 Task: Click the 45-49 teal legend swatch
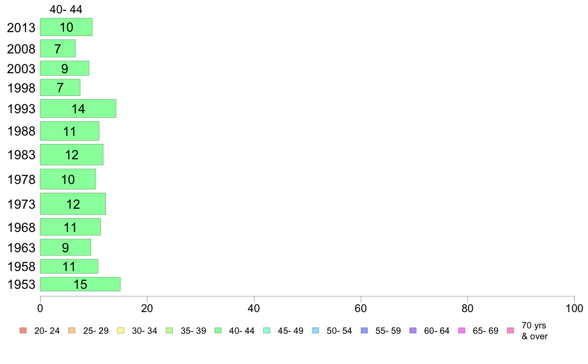267,331
